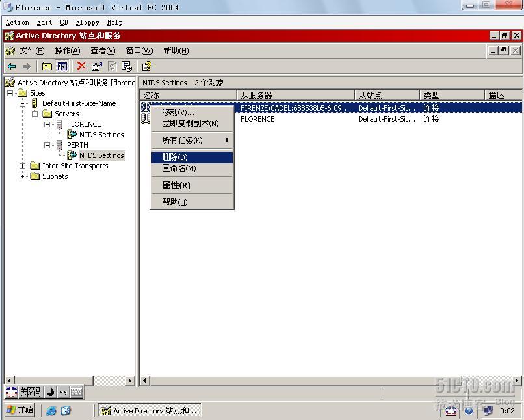Collapse the Default-First-Site-Name node
The height and width of the screenshot is (420, 524).
[22, 103]
